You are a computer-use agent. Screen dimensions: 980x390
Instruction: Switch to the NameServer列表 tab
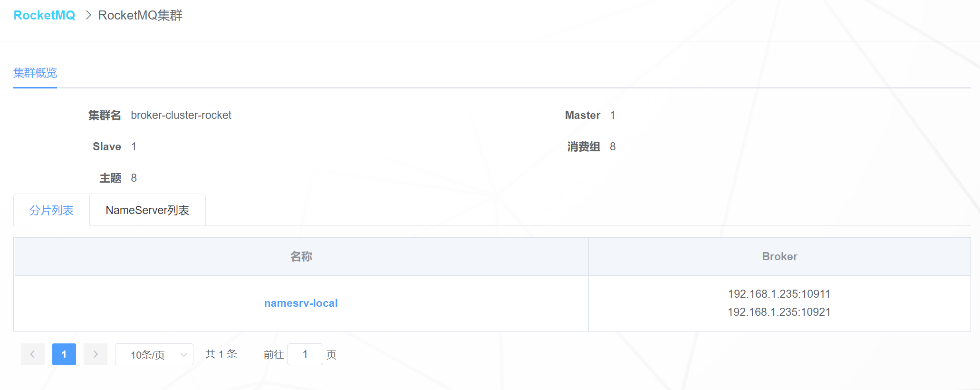pyautogui.click(x=147, y=210)
